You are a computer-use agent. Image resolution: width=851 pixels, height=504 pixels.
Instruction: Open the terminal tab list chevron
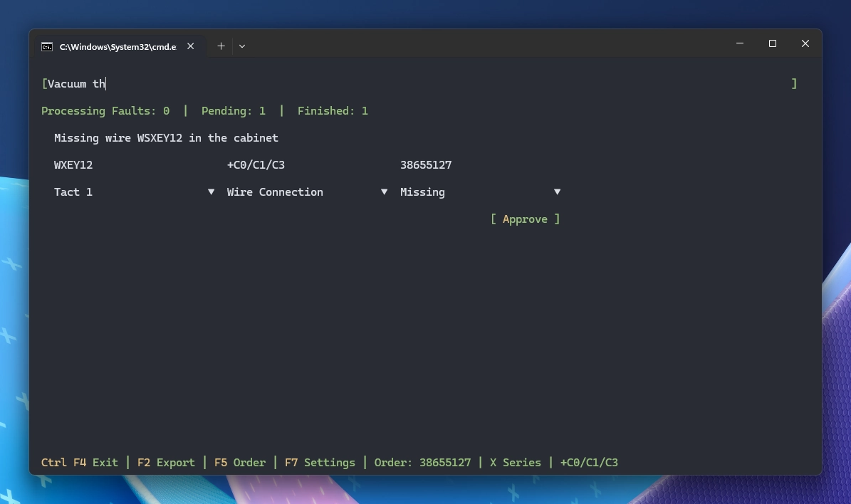pos(242,46)
